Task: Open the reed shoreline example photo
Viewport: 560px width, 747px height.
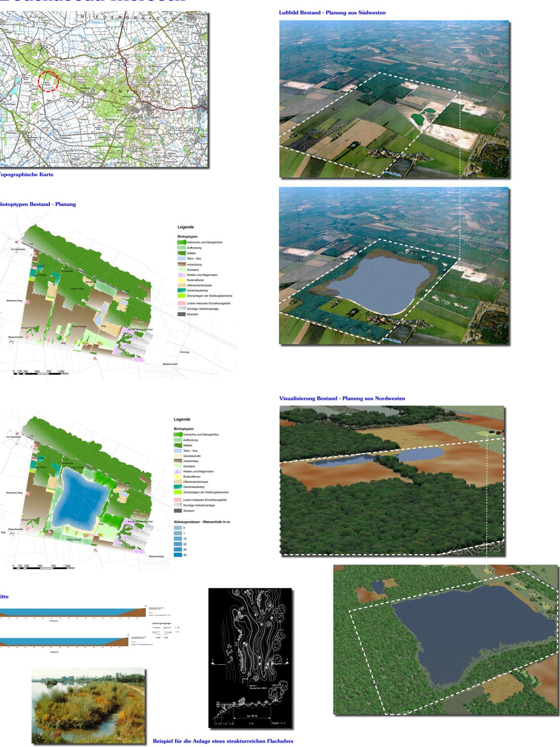Action: 89,706
